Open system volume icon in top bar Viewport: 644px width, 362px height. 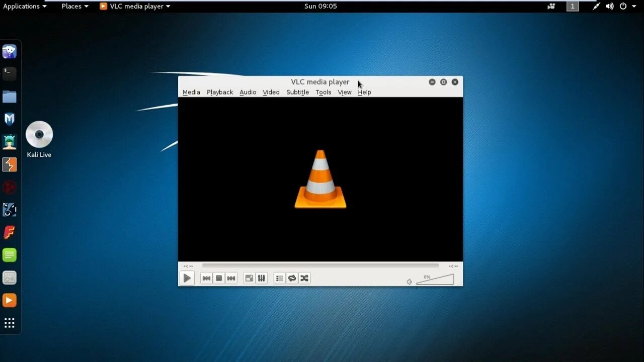pyautogui.click(x=610, y=6)
